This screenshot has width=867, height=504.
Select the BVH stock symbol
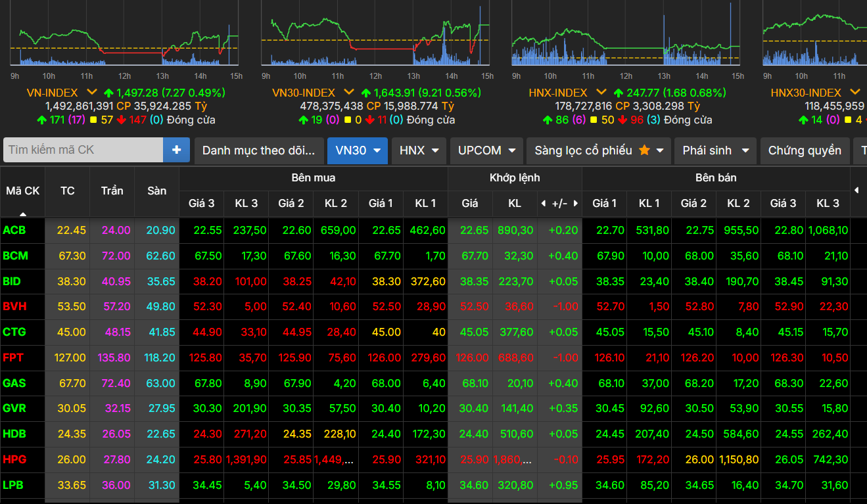coord(14,307)
